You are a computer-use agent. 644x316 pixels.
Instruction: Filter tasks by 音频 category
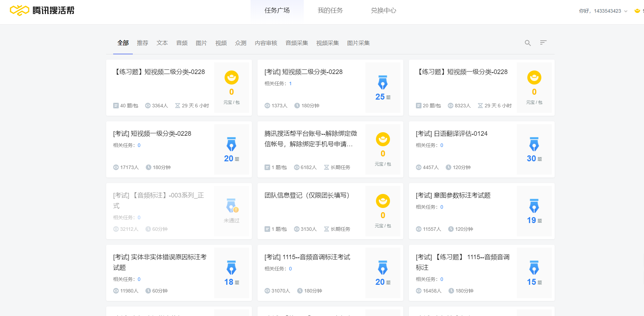tap(182, 43)
